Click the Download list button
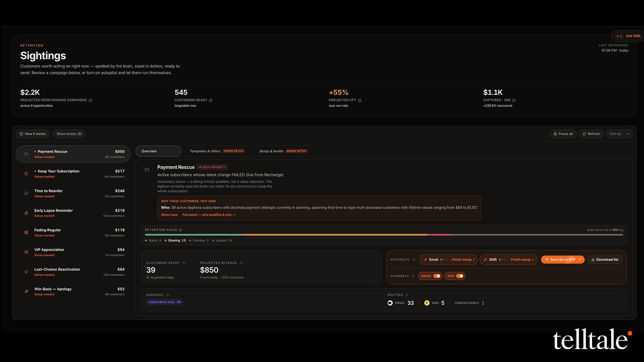This screenshot has height=362, width=644. [x=605, y=260]
